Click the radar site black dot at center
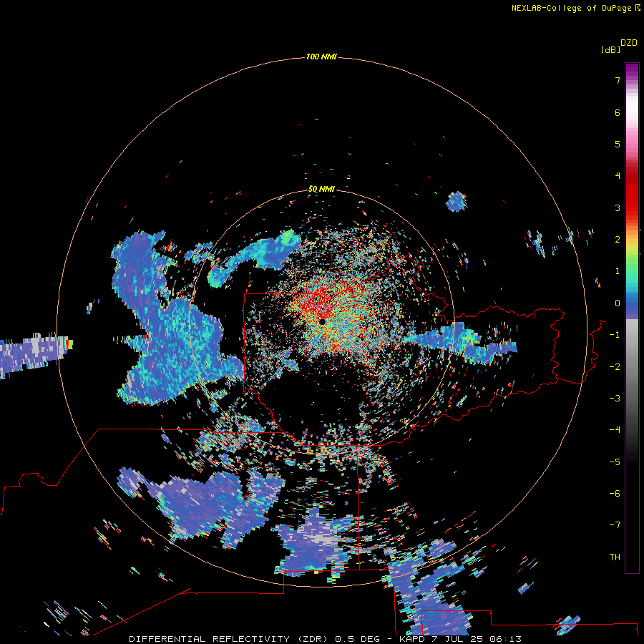 pyautogui.click(x=322, y=321)
